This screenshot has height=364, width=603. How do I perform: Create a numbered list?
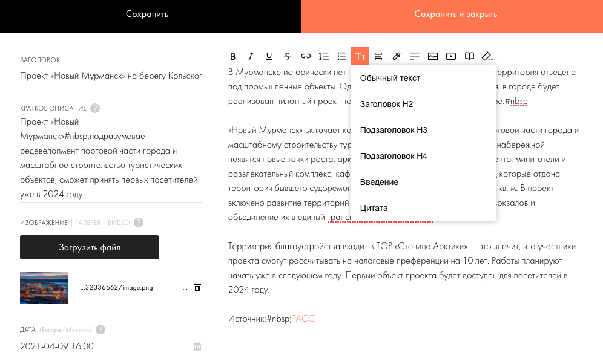324,56
